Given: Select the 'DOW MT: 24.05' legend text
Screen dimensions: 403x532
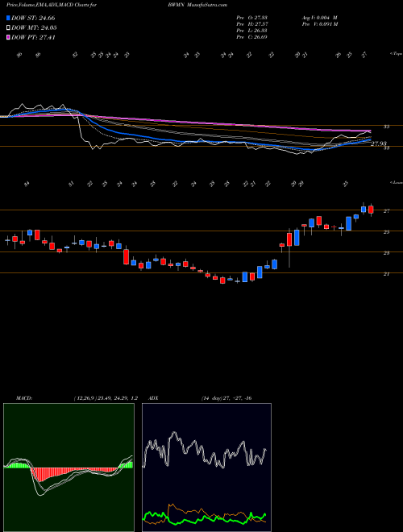Looking at the screenshot, I should (x=34, y=28).
